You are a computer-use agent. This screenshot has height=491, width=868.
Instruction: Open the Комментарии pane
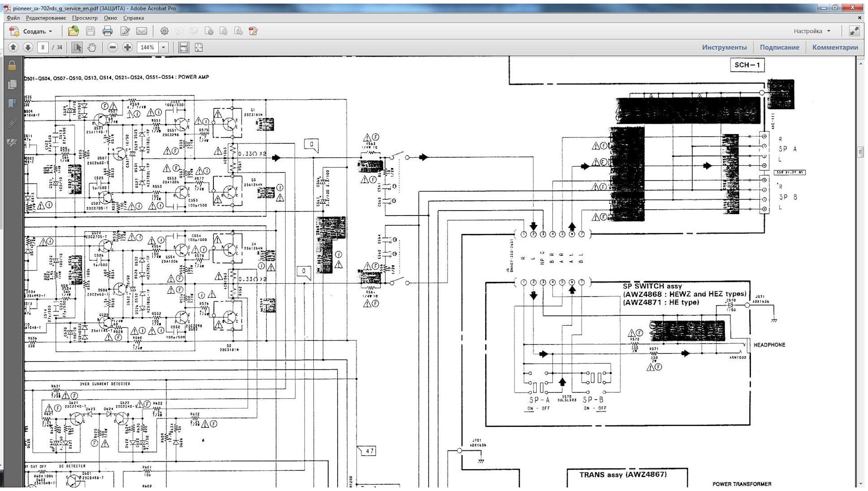pos(835,47)
